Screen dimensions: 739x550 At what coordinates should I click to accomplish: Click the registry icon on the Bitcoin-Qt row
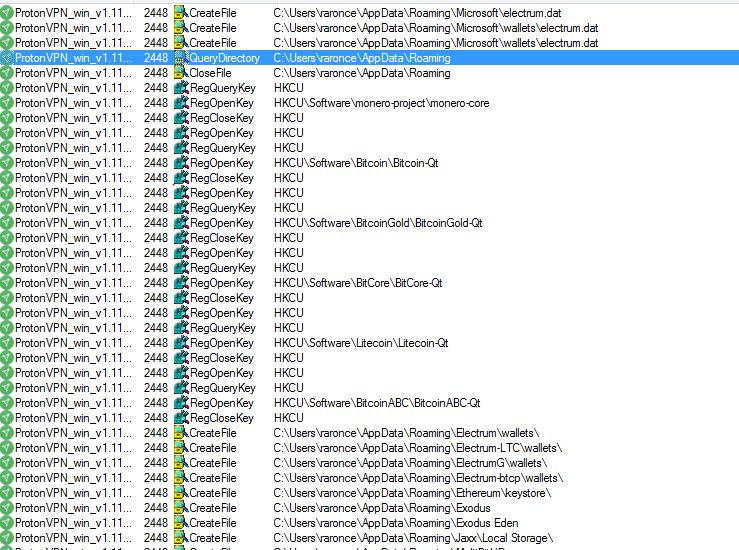[x=181, y=163]
